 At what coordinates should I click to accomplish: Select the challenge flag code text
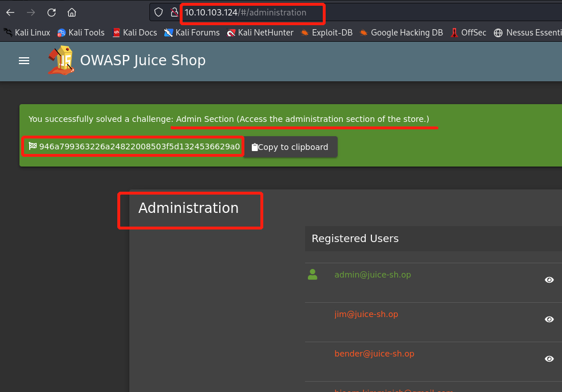(138, 146)
